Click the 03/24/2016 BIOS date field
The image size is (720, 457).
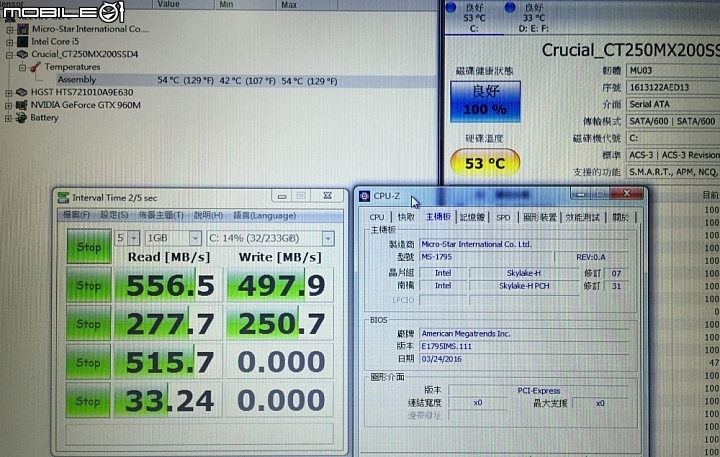(x=524, y=359)
